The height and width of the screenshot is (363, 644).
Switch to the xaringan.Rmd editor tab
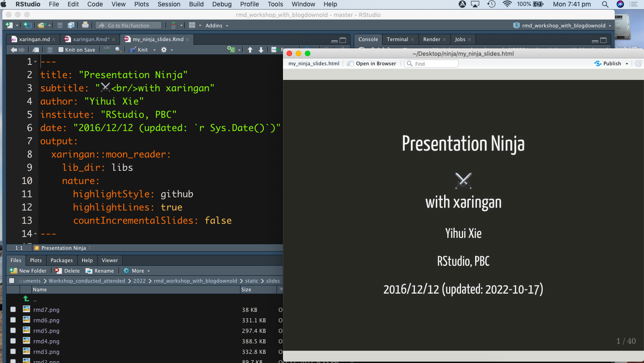pyautogui.click(x=90, y=39)
